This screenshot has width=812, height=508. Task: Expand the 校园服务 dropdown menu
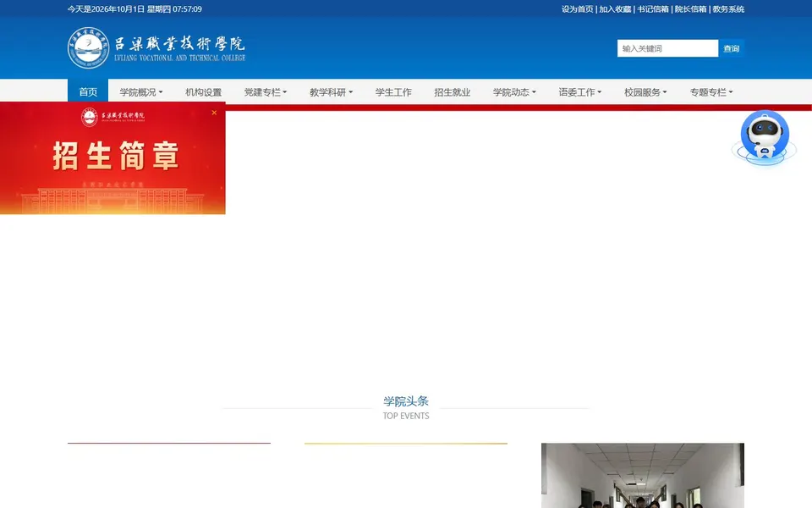[645, 91]
